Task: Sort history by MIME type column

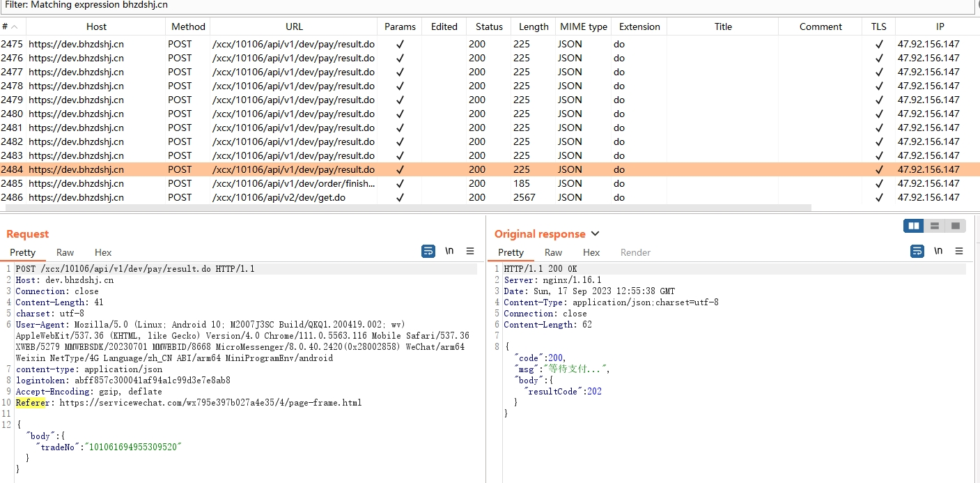Action: pyautogui.click(x=583, y=26)
